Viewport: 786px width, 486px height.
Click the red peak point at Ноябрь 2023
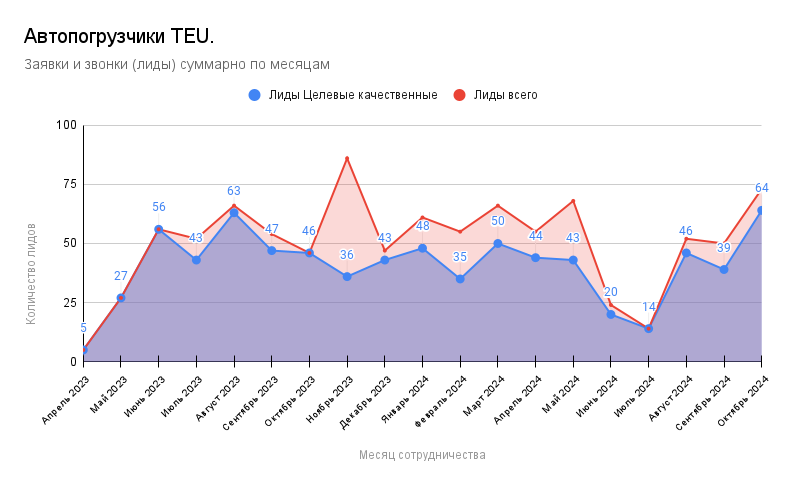pos(347,158)
